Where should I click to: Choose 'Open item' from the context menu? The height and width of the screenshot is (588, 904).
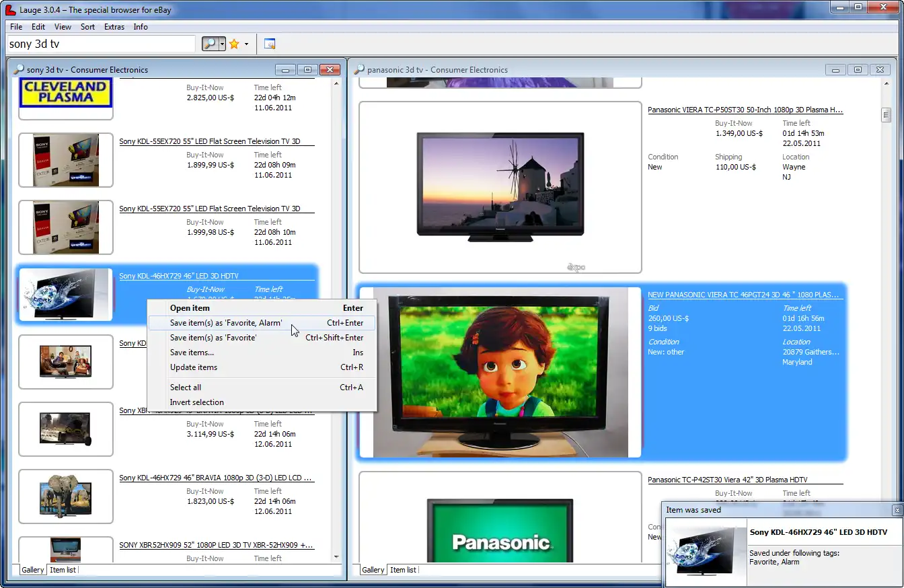[262, 308]
